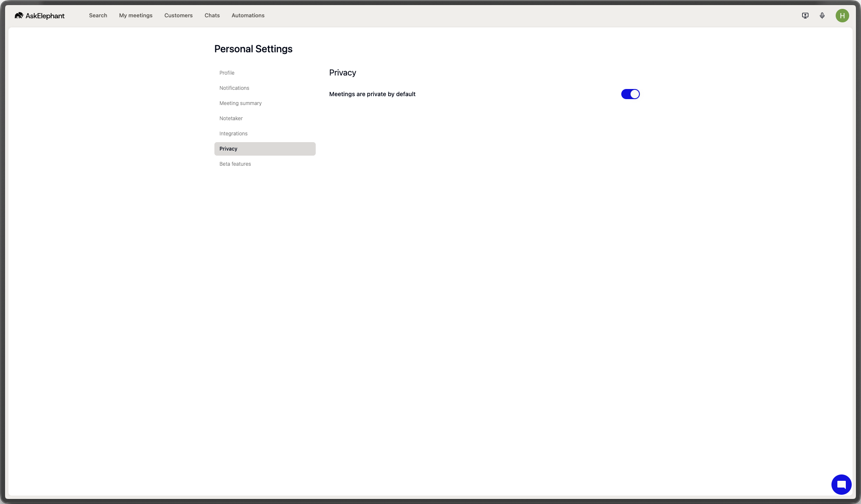This screenshot has width=861, height=504.
Task: Open Beta features settings
Action: click(x=265, y=164)
